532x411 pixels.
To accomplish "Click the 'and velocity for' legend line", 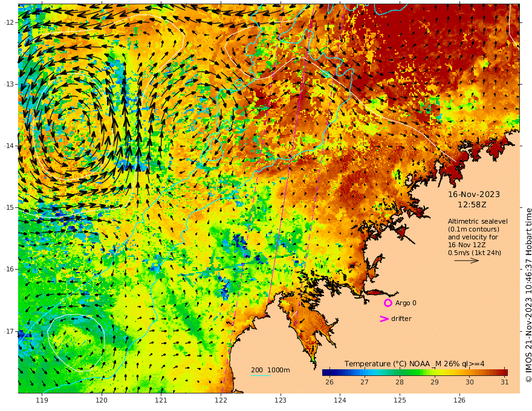I will 473,237.
